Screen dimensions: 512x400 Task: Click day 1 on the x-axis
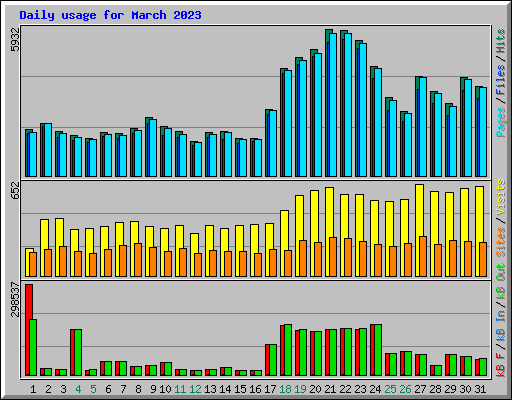click(33, 389)
